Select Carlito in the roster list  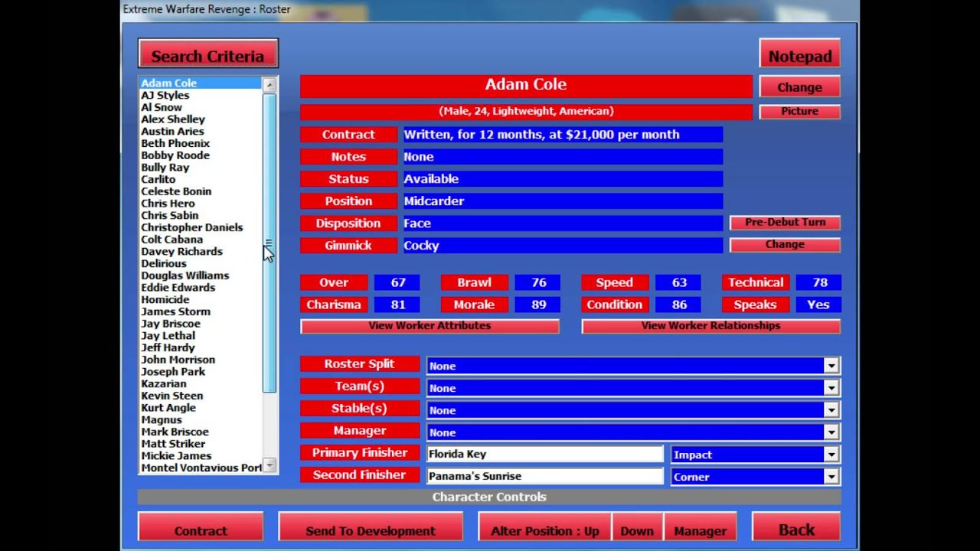tap(158, 180)
